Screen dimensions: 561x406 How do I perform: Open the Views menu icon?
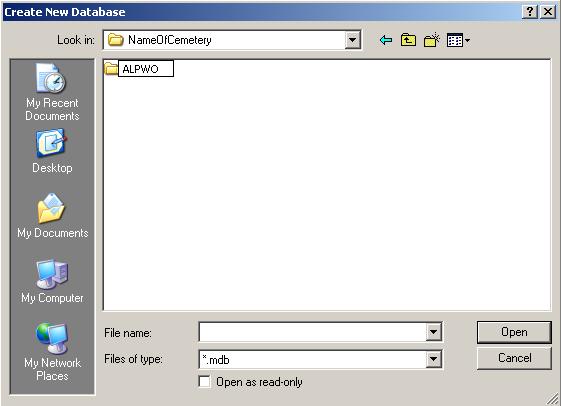point(458,40)
